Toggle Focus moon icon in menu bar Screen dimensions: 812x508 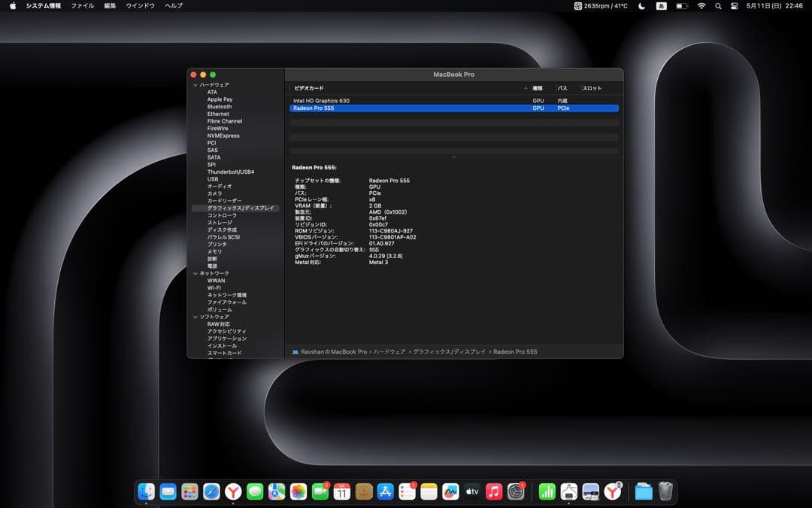tap(641, 6)
